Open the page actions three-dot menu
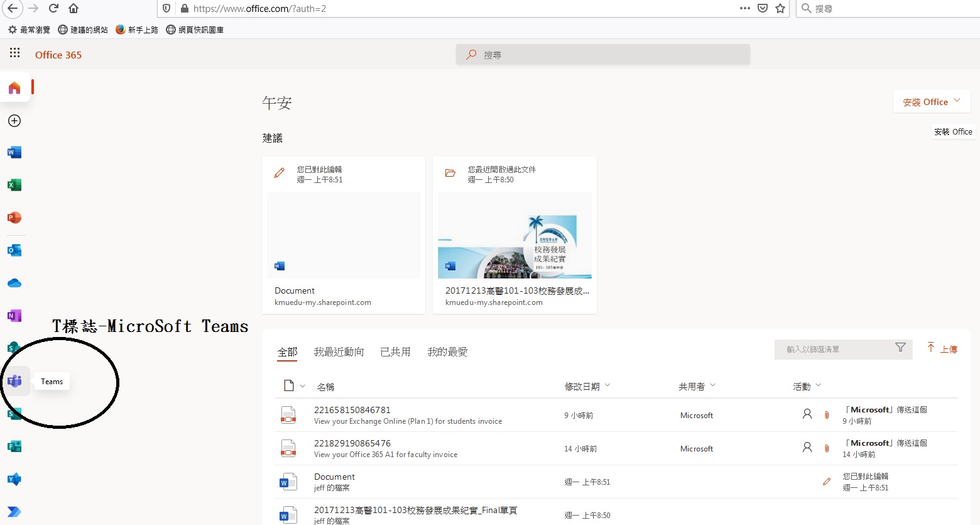 click(745, 8)
